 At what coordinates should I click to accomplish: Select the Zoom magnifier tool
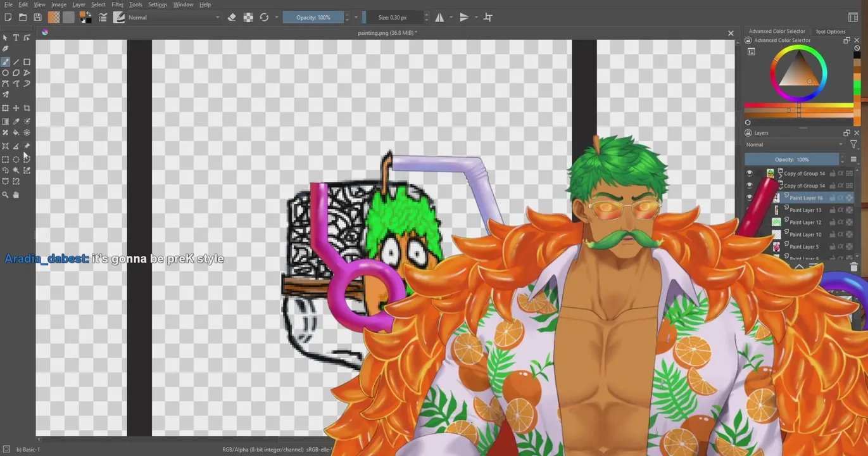coord(6,195)
